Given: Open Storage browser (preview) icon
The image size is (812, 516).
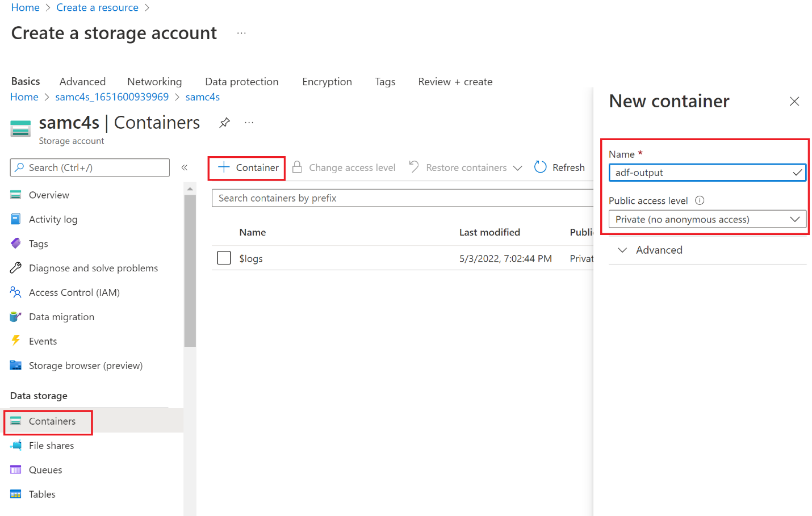Looking at the screenshot, I should (16, 365).
